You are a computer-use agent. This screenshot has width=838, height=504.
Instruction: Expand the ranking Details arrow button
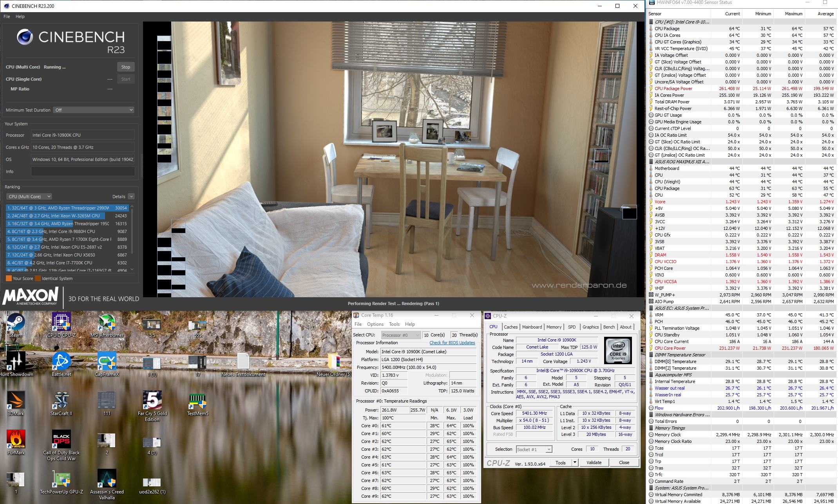[x=131, y=197]
